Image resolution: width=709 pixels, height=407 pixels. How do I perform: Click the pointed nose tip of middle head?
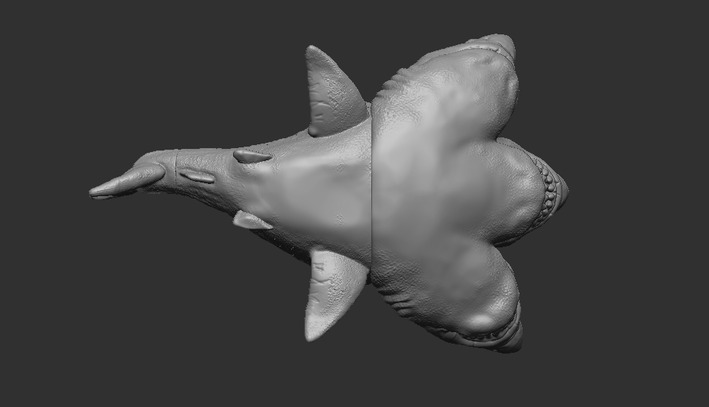click(x=564, y=189)
